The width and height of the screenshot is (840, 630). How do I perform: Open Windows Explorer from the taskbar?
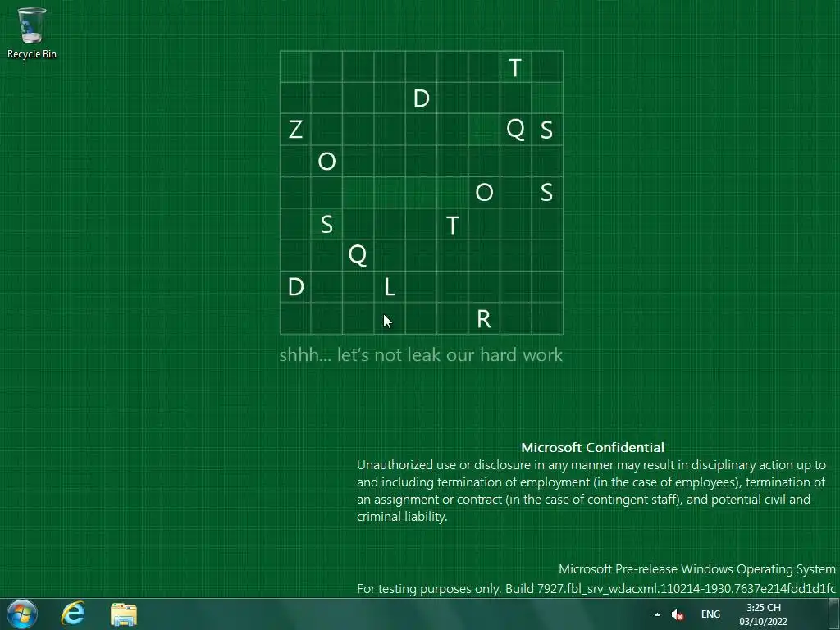[x=124, y=614]
